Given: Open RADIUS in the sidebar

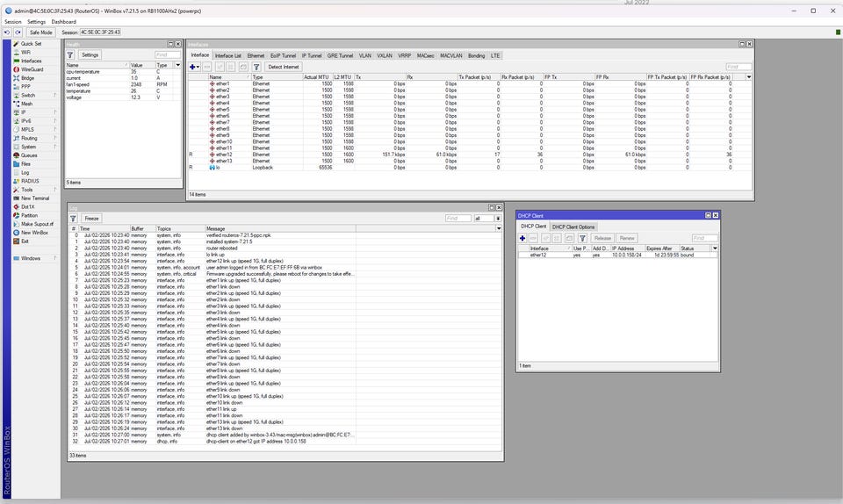Looking at the screenshot, I should pyautogui.click(x=30, y=181).
